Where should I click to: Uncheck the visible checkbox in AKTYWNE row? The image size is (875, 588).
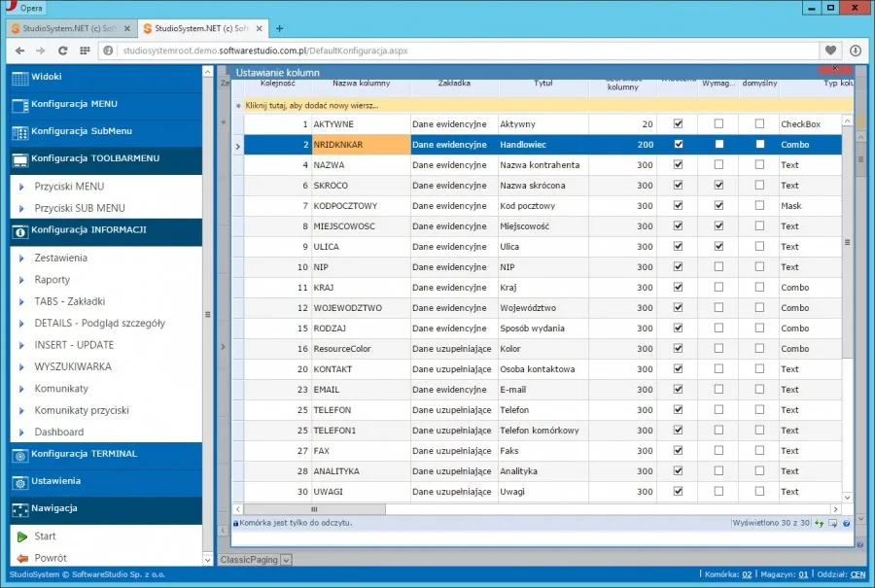tap(678, 123)
